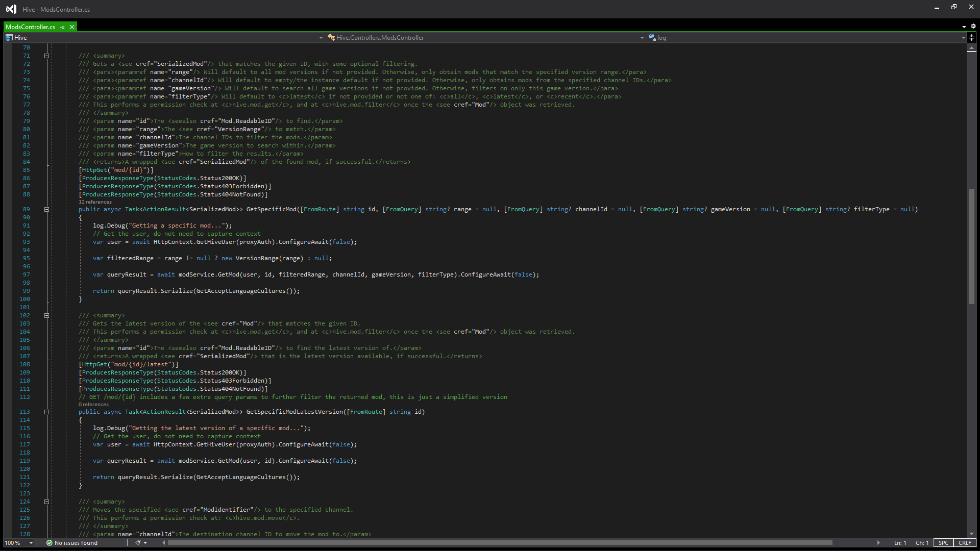
Task: Click 'GetHiveUser' call on line 93
Action: click(x=216, y=242)
